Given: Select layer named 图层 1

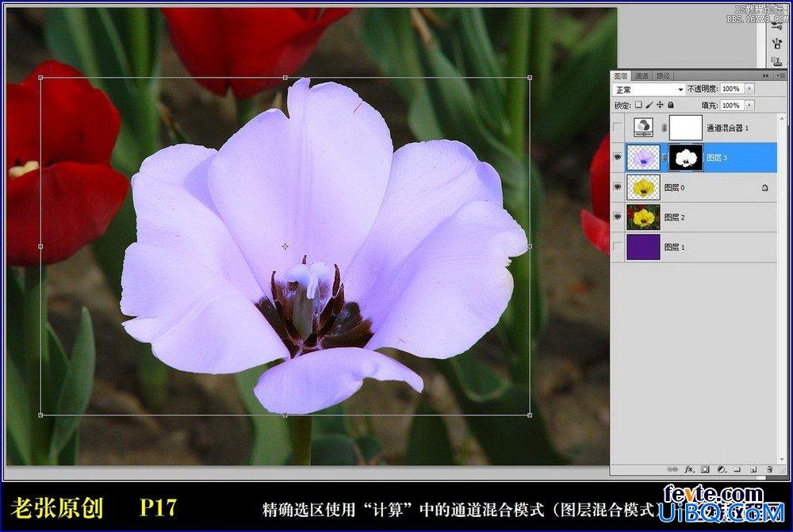Looking at the screenshot, I should click(x=674, y=247).
